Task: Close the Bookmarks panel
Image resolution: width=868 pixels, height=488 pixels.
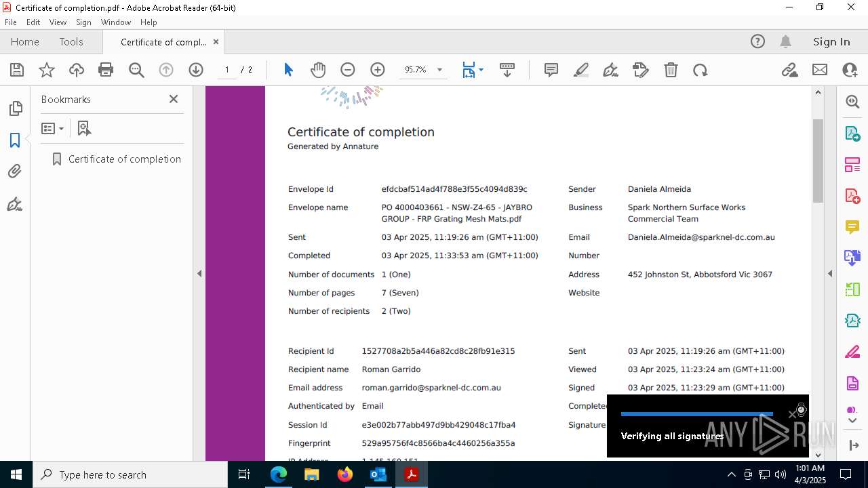Action: pos(174,99)
